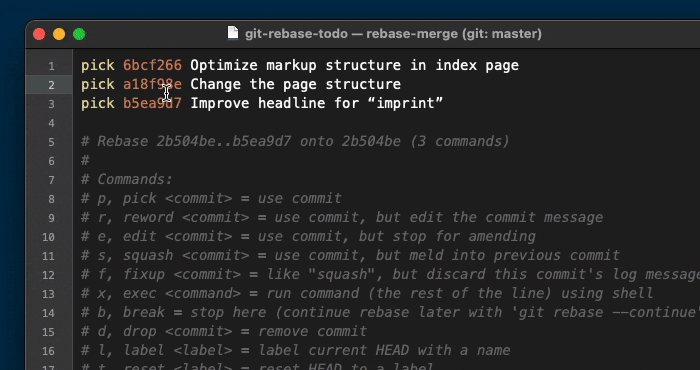Click the 'pick' keyword on line 2

[x=98, y=84]
